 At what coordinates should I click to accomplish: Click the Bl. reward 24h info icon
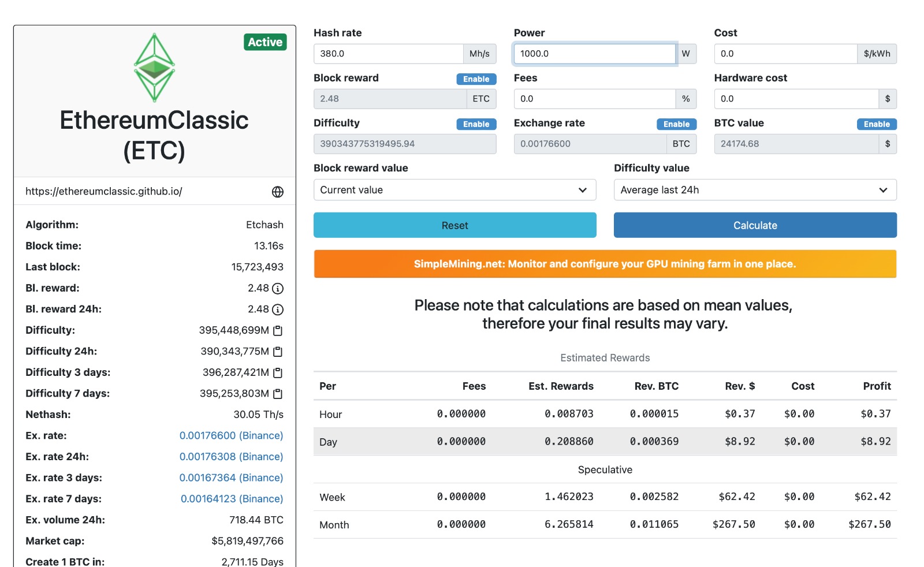tap(278, 309)
